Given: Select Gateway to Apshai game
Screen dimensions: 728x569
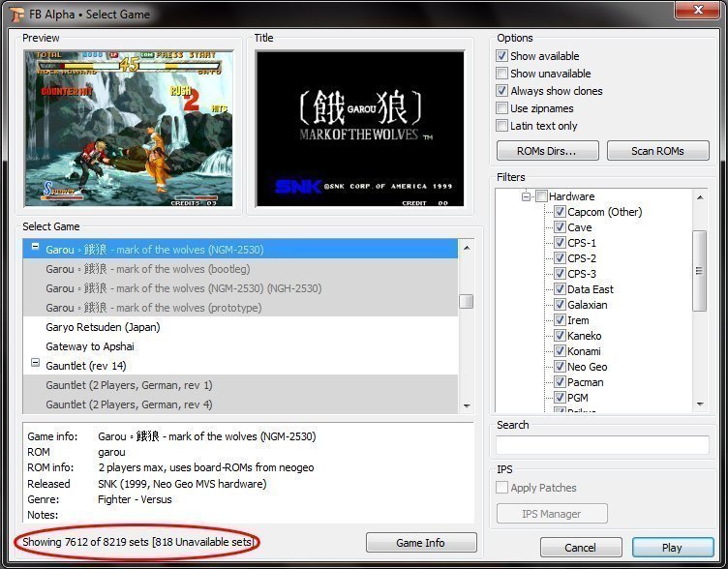Looking at the screenshot, I should pos(240,346).
